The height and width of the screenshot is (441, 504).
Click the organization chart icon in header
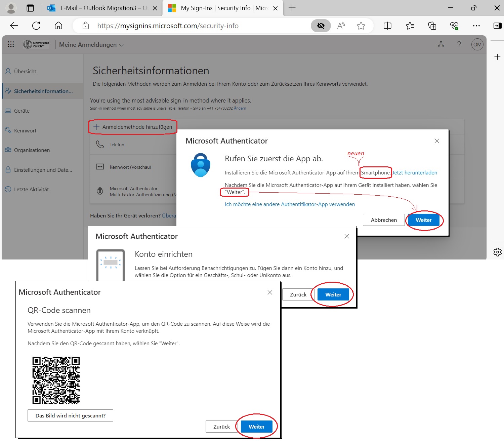coord(441,44)
